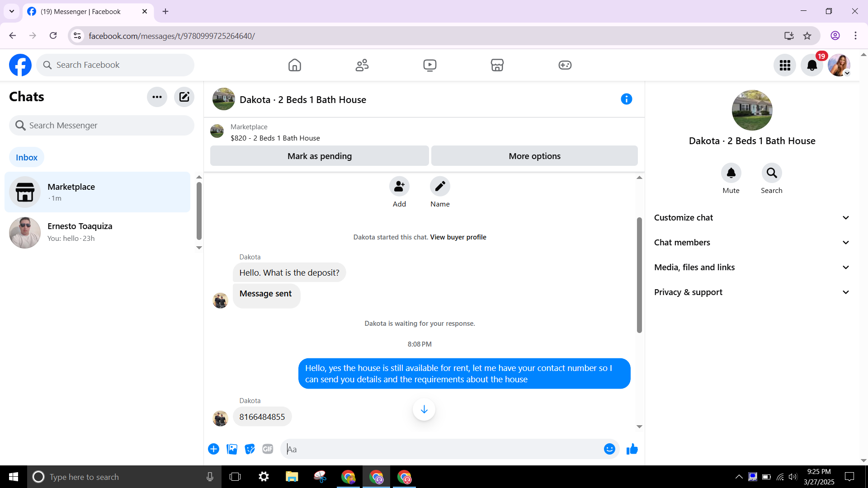Open the browser menu three-dot icon
Image resolution: width=868 pixels, height=488 pixels.
pos(855,36)
